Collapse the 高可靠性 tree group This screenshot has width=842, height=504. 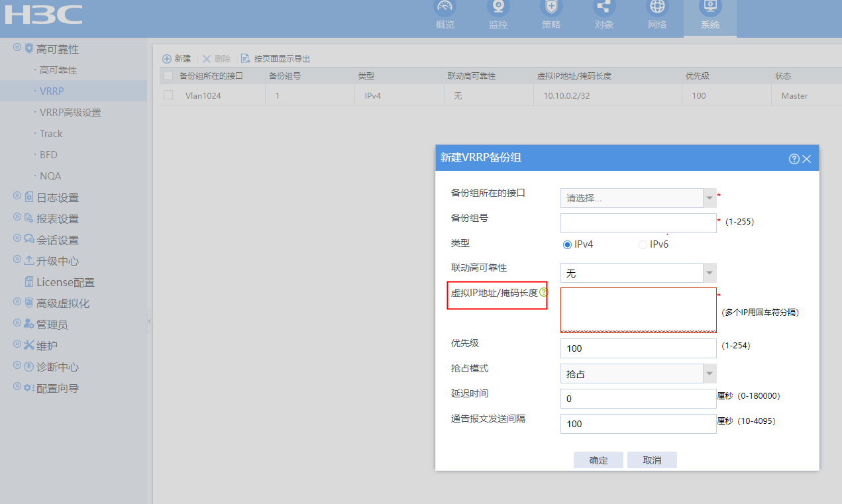17,48
